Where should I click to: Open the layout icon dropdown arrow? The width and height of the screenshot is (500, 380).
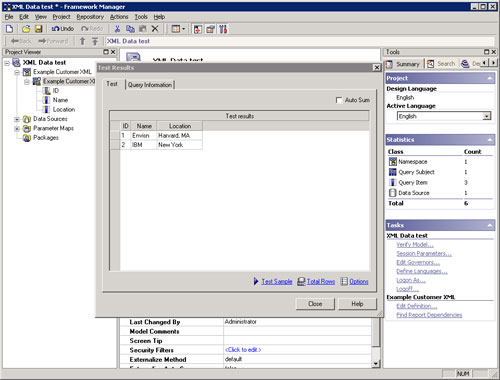[183, 29]
